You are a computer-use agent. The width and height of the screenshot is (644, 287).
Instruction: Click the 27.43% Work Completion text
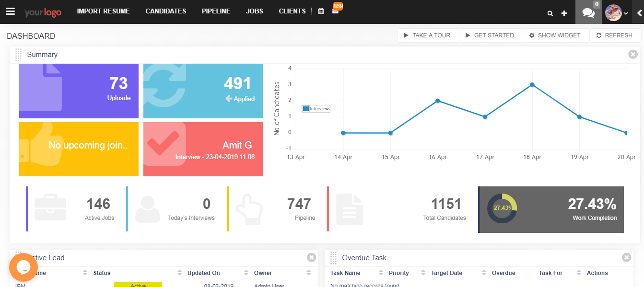(592, 209)
